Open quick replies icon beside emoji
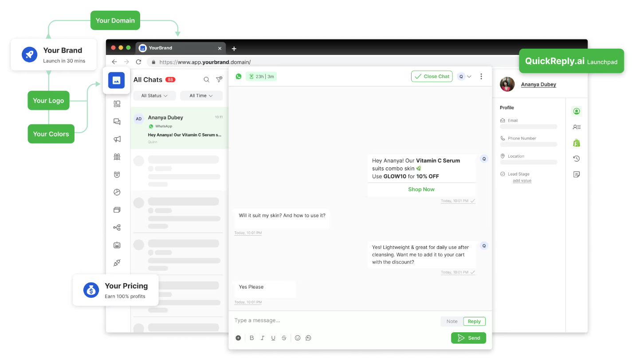 [308, 338]
